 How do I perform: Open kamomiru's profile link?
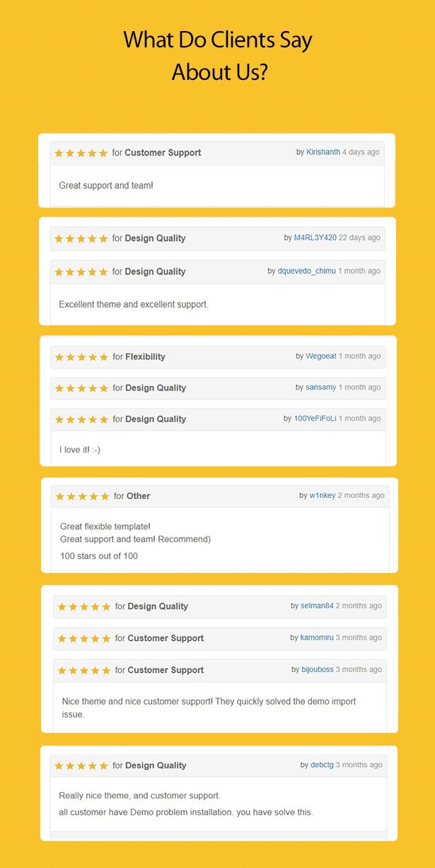[317, 638]
